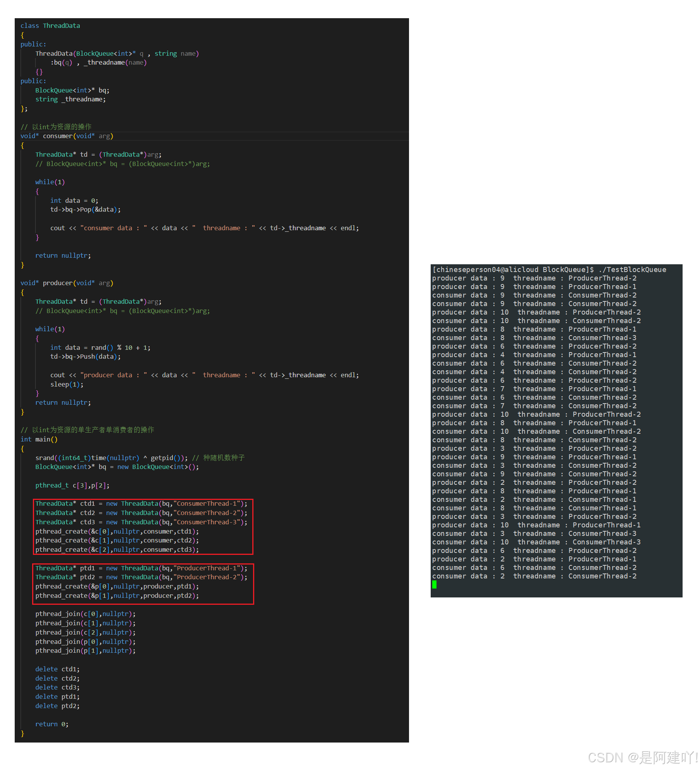Image resolution: width=700 pixels, height=770 pixels.
Task: Click the member declaration 'BlockQueue<int>* bq;'
Action: pyautogui.click(x=72, y=90)
